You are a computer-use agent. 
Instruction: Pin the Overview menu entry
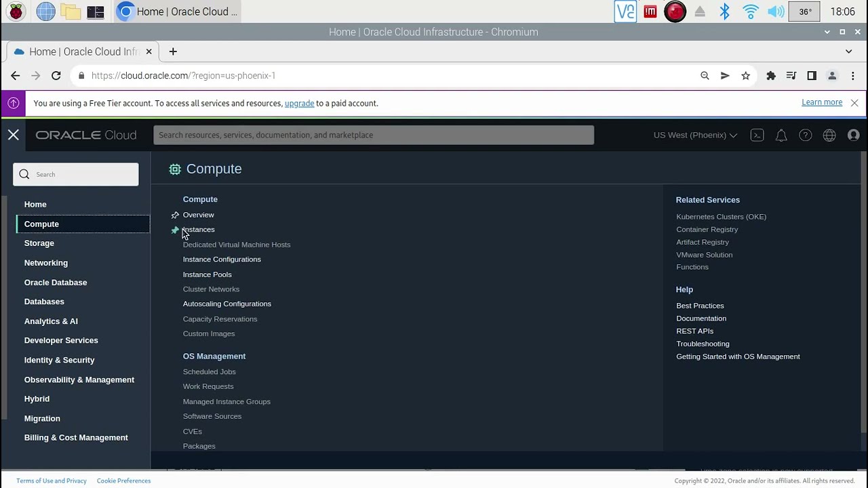point(175,215)
